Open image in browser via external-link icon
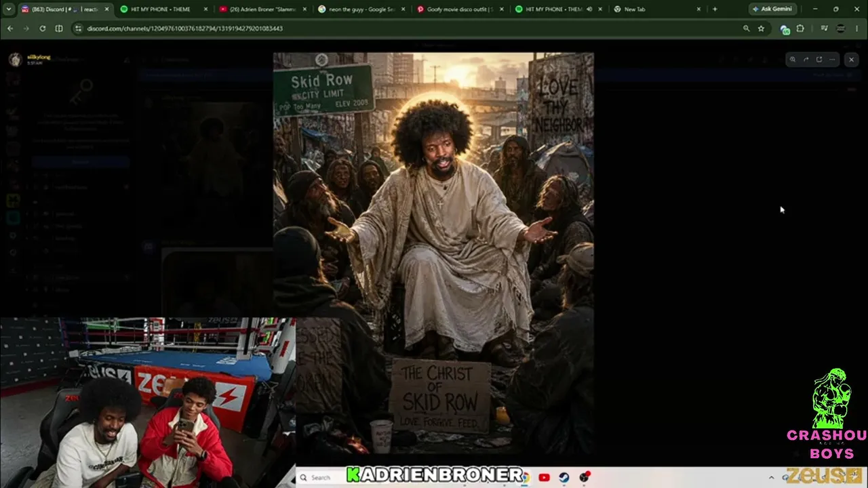868x488 pixels. [x=818, y=60]
